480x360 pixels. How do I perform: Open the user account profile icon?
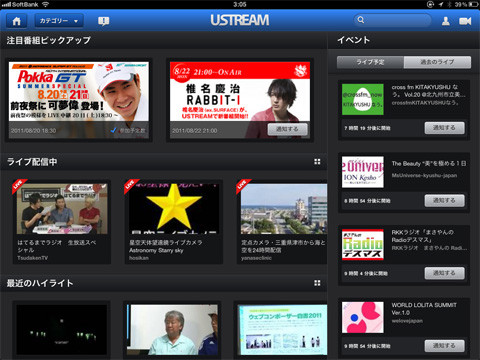(446, 21)
